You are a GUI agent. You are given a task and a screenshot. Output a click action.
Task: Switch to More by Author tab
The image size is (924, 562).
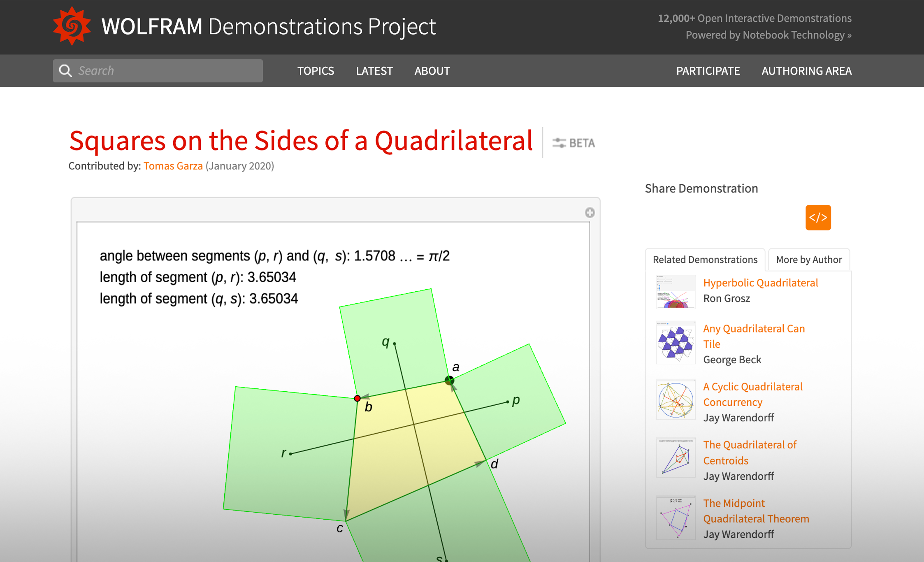(808, 260)
